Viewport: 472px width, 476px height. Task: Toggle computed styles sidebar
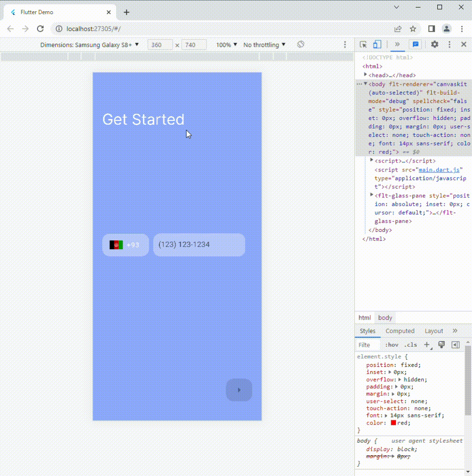(455, 344)
